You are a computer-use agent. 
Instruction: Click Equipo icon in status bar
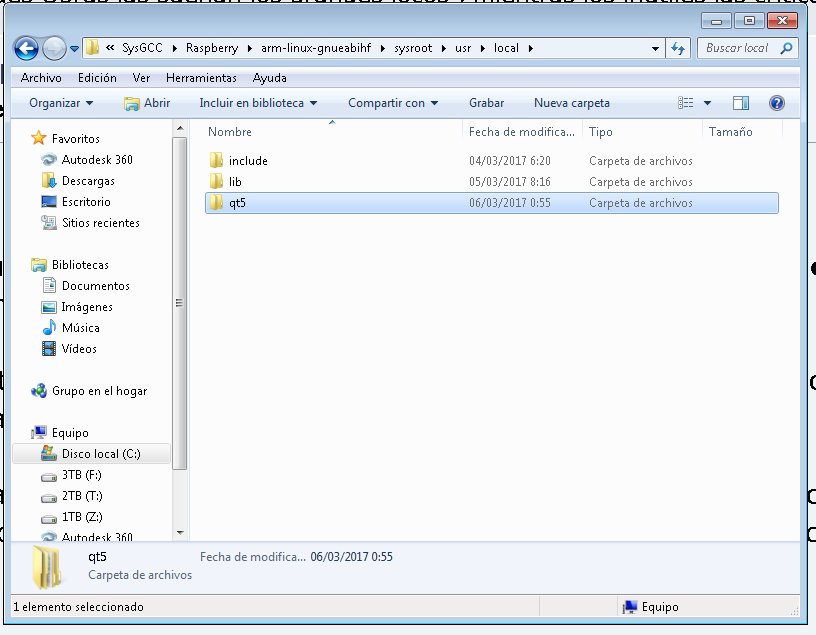point(630,606)
